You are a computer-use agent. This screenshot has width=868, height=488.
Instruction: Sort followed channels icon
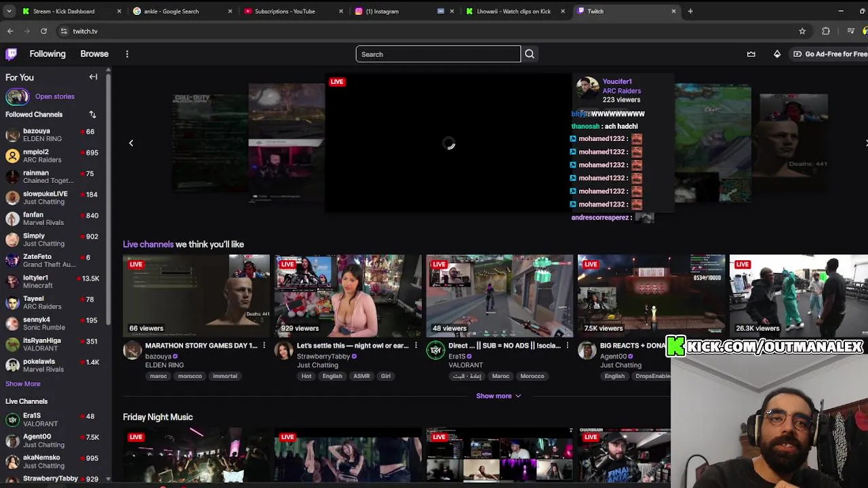point(92,115)
